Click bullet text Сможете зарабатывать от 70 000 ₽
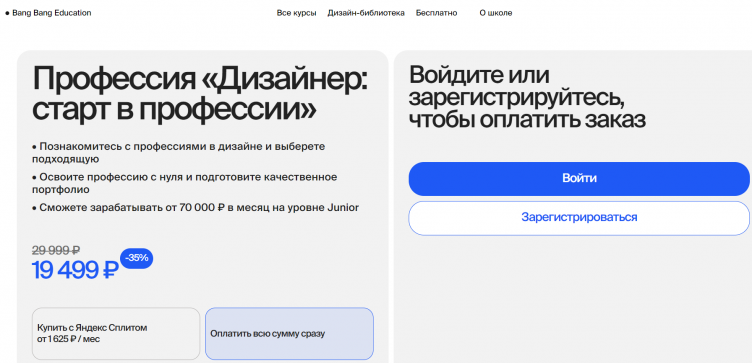Viewport: 752px width, 363px height. click(x=195, y=208)
